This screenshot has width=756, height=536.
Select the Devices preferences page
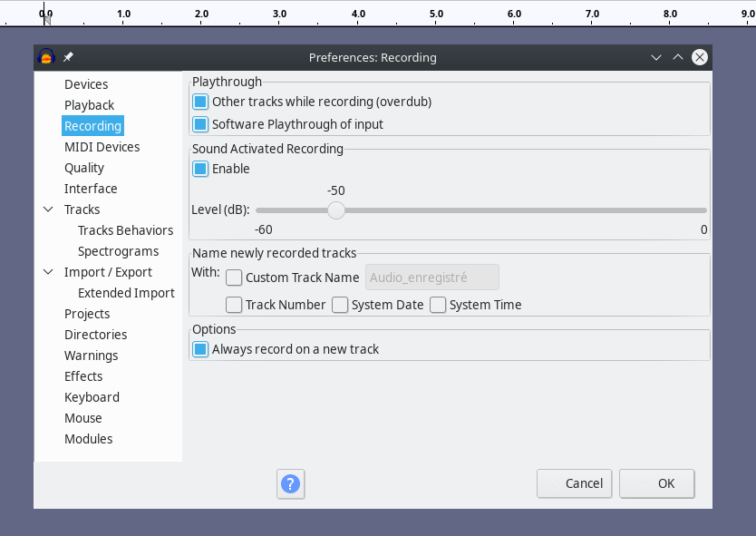point(85,83)
